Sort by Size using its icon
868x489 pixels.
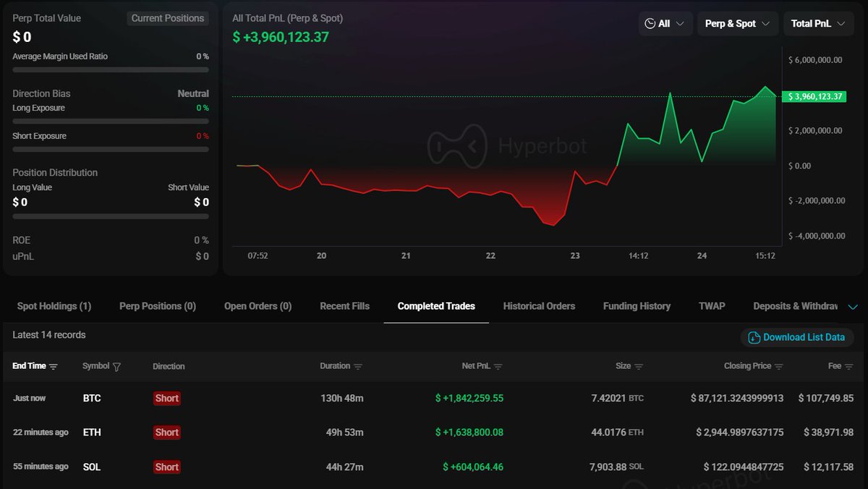[639, 367]
